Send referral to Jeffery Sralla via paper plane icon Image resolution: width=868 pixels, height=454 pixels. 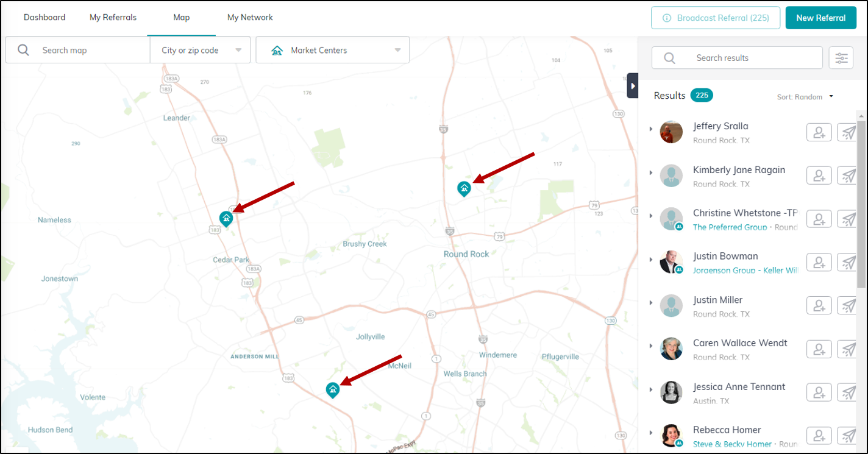848,132
